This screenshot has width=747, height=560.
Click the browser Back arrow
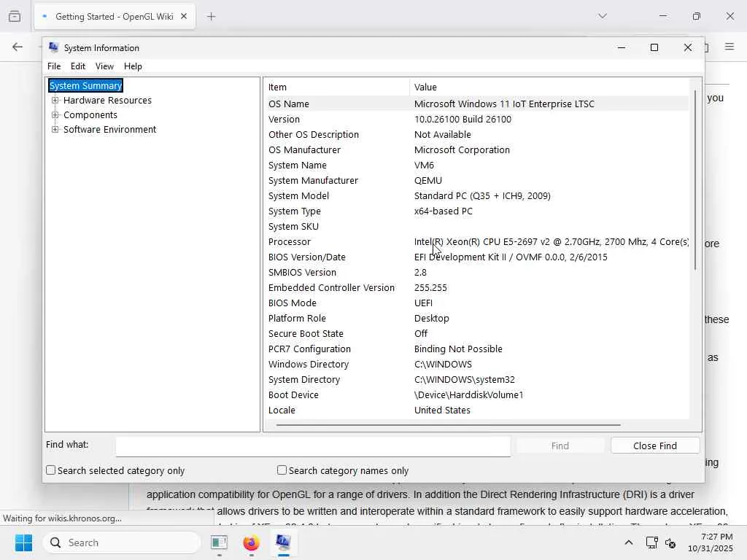[x=18, y=47]
